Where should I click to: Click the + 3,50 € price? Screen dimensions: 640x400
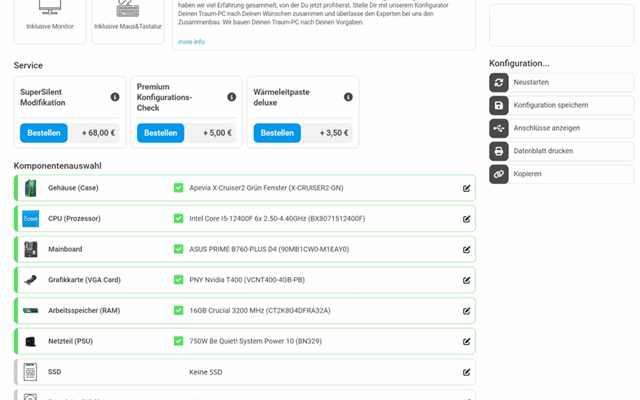tap(334, 133)
